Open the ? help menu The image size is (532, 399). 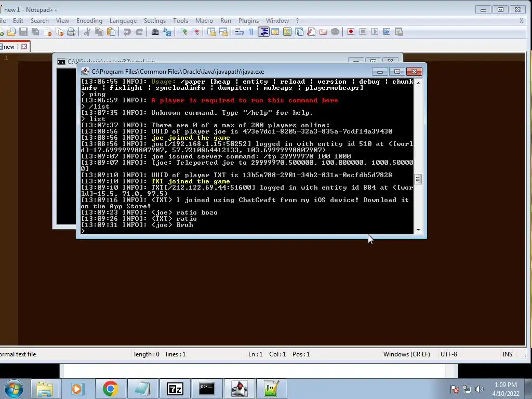297,21
